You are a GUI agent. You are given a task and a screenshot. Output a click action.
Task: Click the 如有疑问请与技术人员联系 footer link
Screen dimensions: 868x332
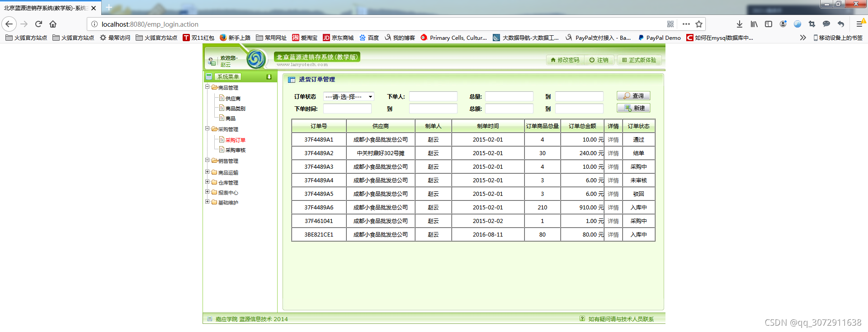pos(621,319)
